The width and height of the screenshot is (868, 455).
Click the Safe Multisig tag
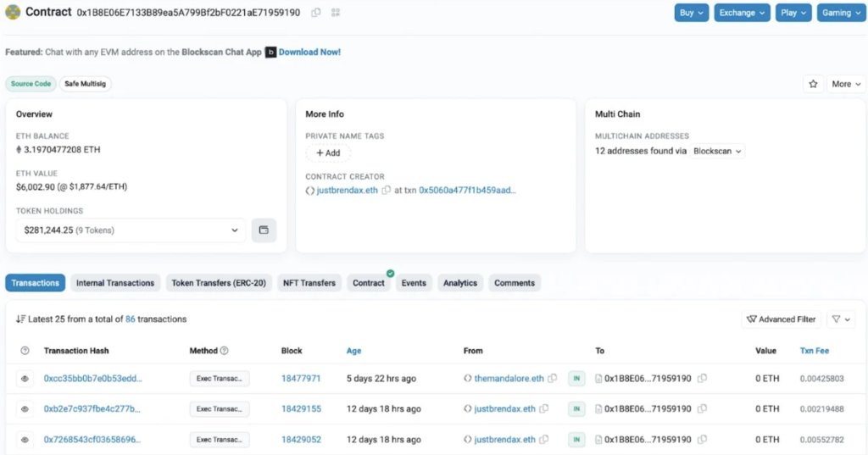coord(86,84)
